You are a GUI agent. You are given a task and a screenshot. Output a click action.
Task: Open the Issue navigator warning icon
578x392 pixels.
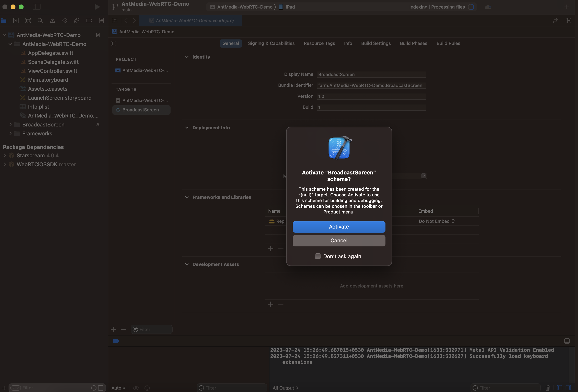(x=53, y=21)
